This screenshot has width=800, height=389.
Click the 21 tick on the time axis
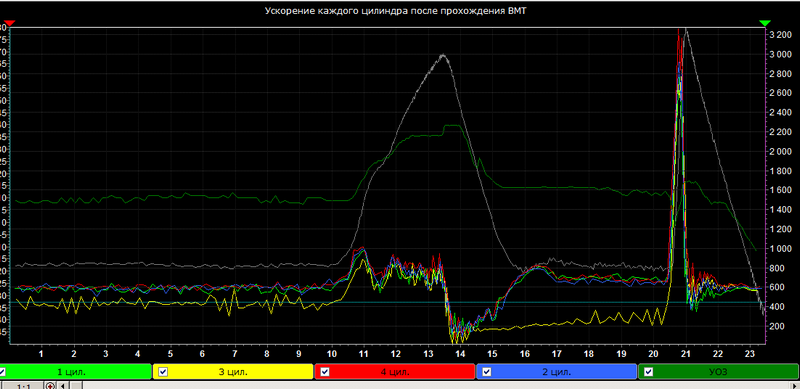(x=686, y=353)
